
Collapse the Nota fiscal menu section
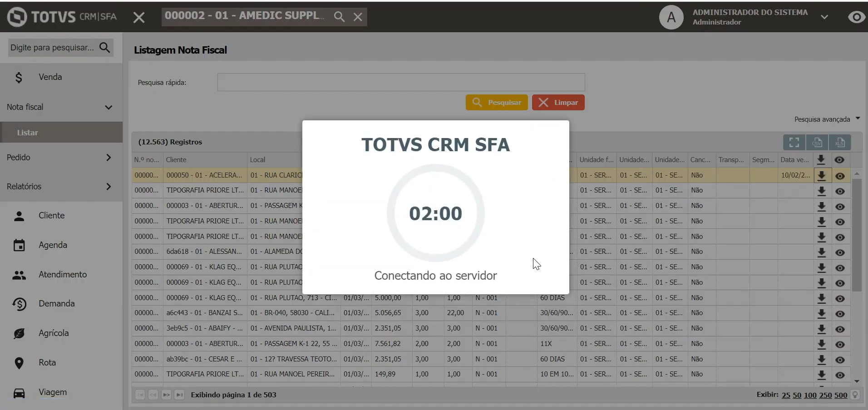click(108, 108)
